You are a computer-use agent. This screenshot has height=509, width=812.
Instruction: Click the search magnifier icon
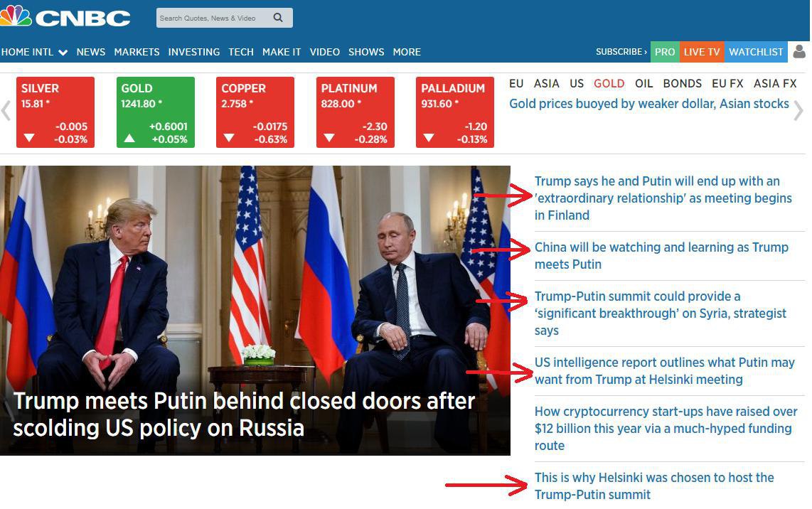[278, 18]
